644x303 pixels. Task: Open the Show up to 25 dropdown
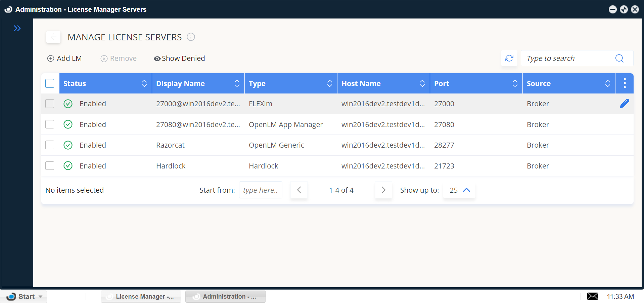[x=459, y=190]
